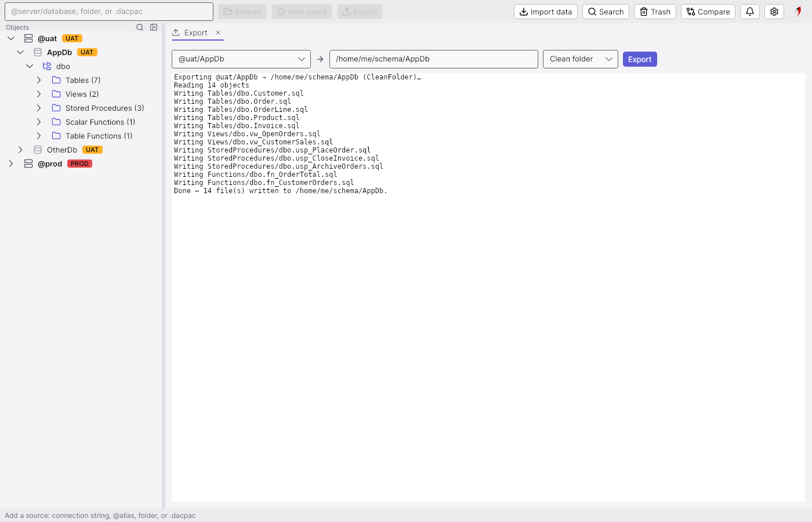Expand the OtherDb database node
The image size is (812, 522).
(x=20, y=150)
